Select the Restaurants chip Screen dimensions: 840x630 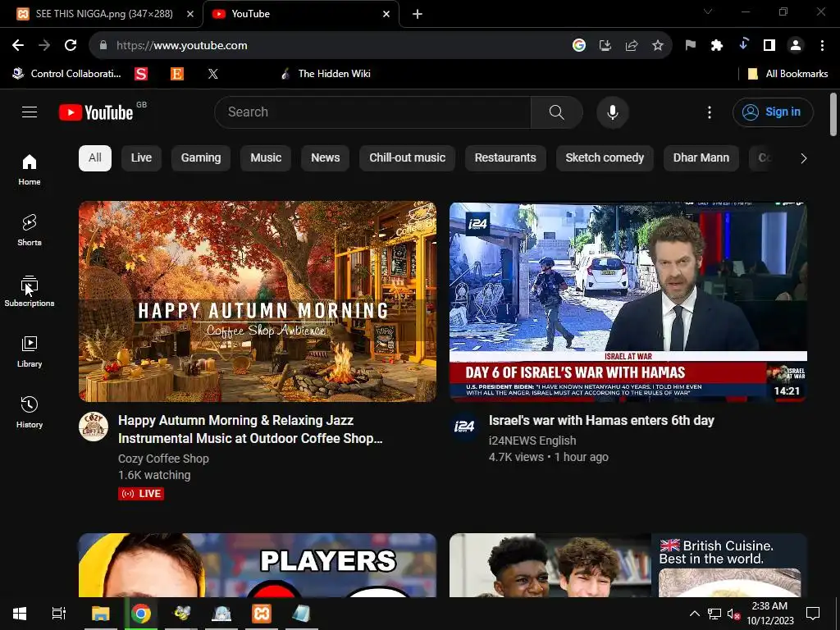pyautogui.click(x=505, y=158)
